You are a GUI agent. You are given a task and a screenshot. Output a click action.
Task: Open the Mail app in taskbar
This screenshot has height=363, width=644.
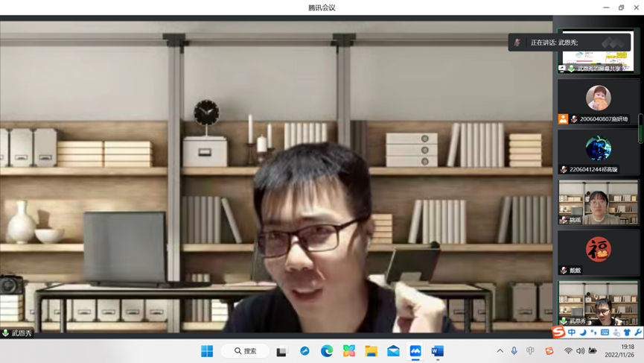(x=393, y=351)
